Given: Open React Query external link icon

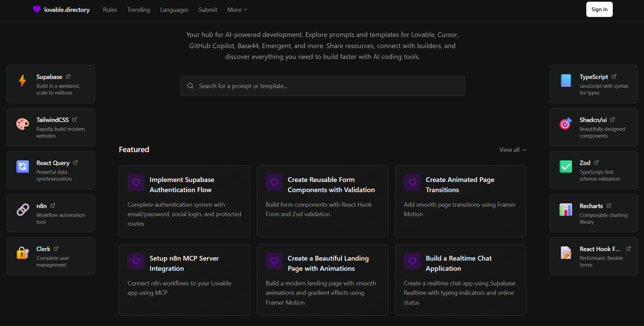Looking at the screenshot, I should [x=75, y=163].
